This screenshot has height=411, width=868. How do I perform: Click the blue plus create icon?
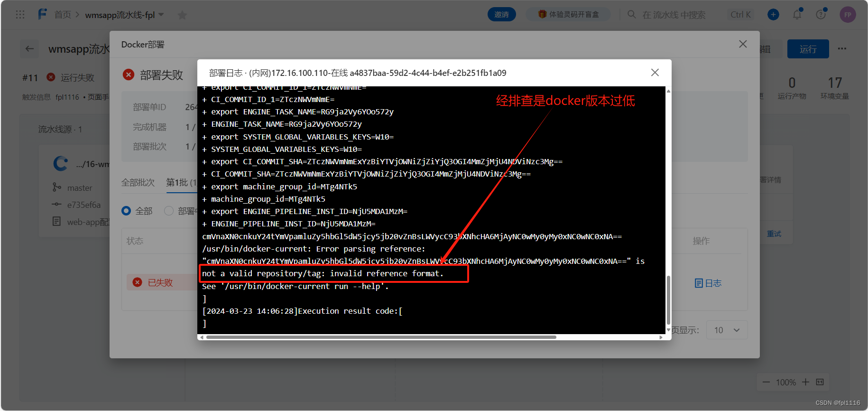[x=773, y=15]
